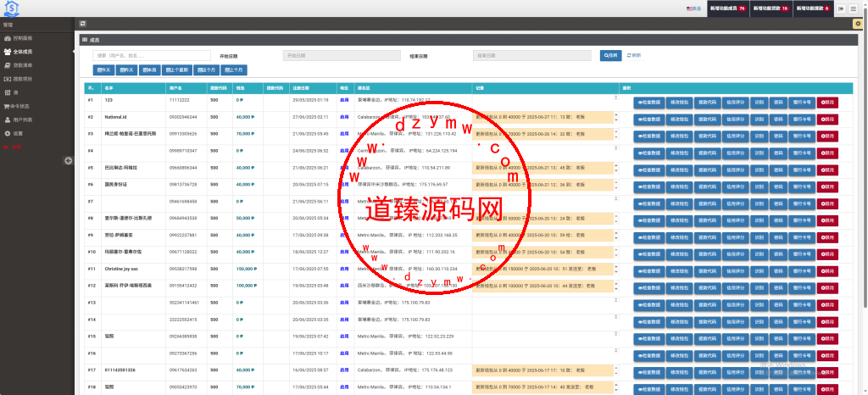This screenshot has height=395, width=868.
Task: Click stepper arrows on row #2 record box
Action: (x=616, y=117)
